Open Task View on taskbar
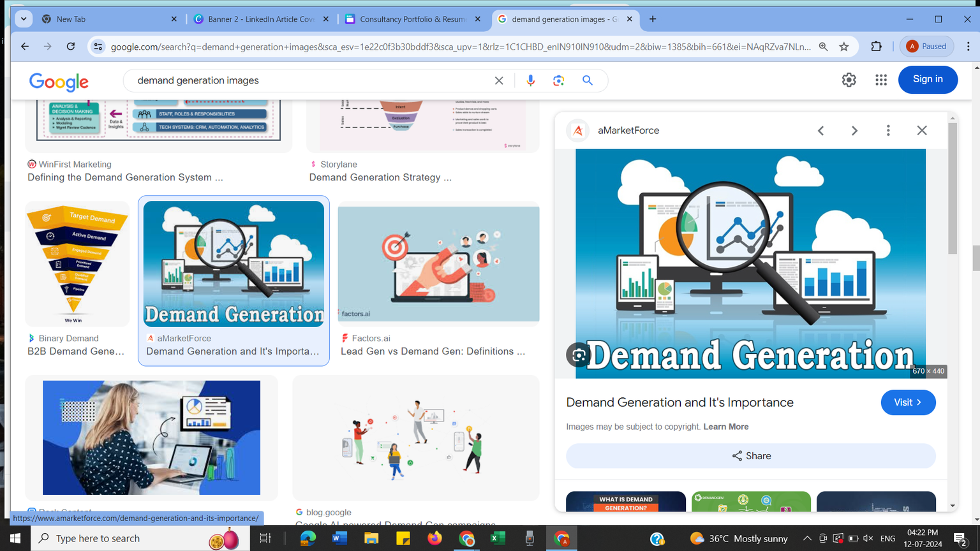The width and height of the screenshot is (980, 551). point(265,539)
